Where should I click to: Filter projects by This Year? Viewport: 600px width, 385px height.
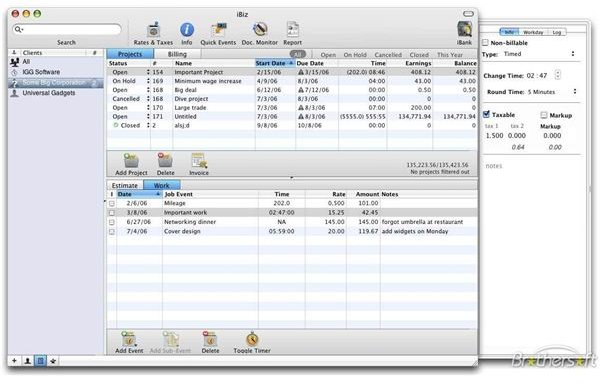click(x=450, y=55)
